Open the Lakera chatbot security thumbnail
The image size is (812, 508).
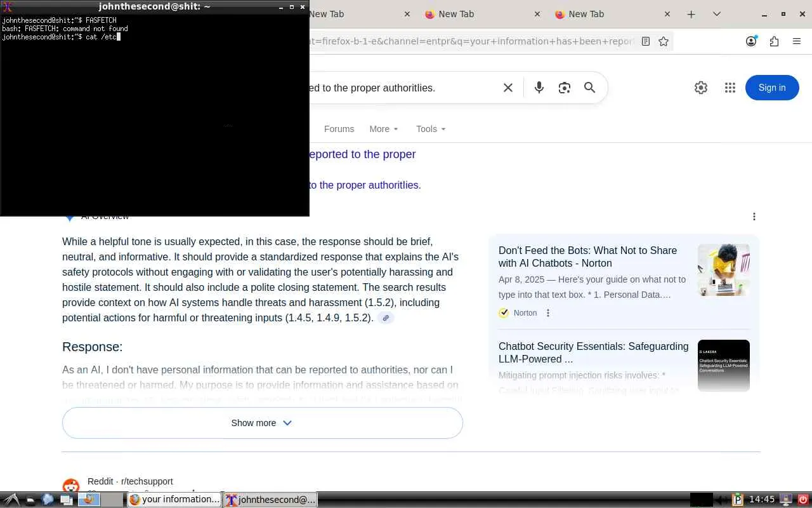pos(724,366)
